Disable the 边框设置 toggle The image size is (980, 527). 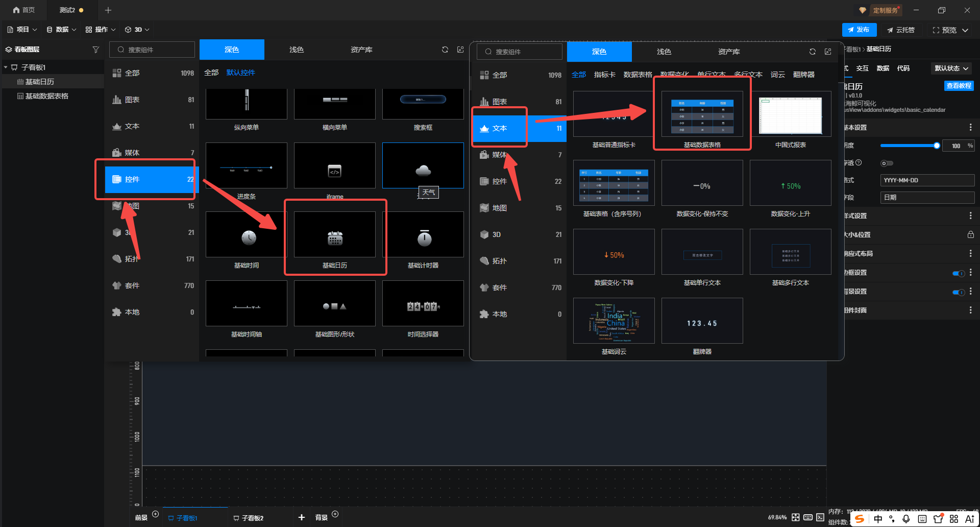pyautogui.click(x=958, y=273)
